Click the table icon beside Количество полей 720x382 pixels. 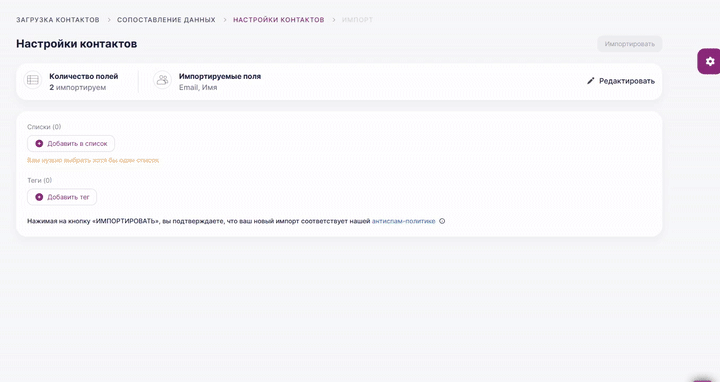(33, 80)
